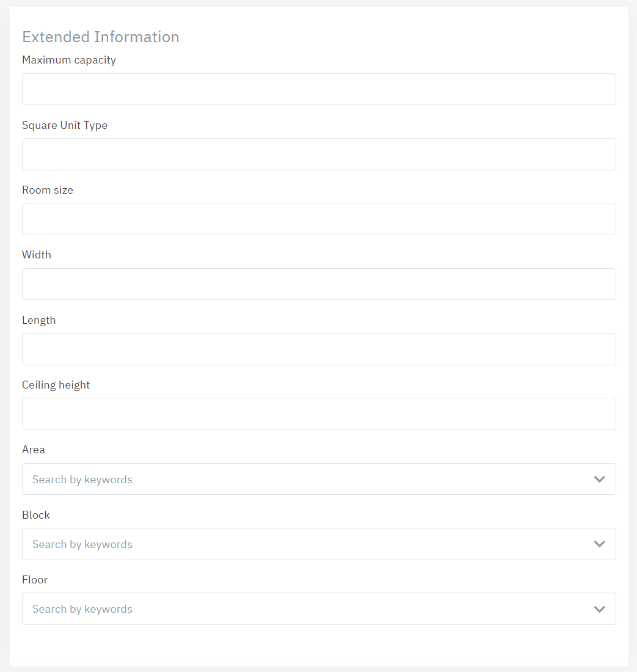
Task: Click into the Width text field
Action: click(x=319, y=284)
